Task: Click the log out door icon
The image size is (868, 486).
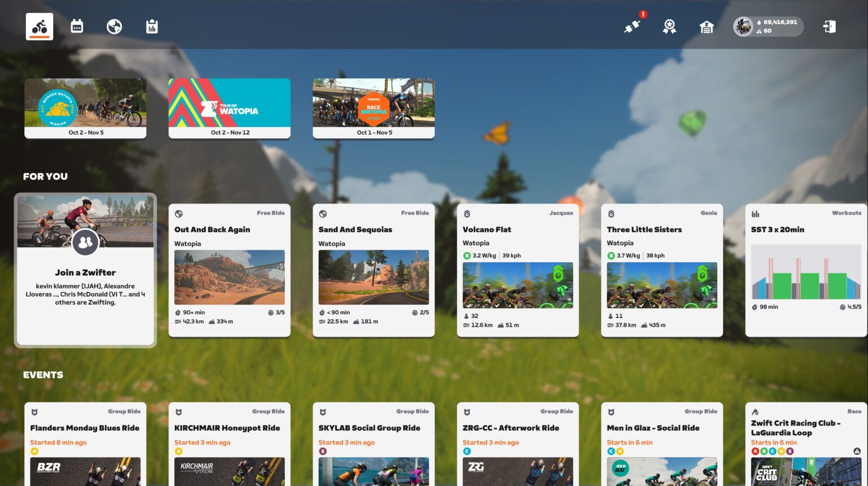Action: (x=828, y=27)
